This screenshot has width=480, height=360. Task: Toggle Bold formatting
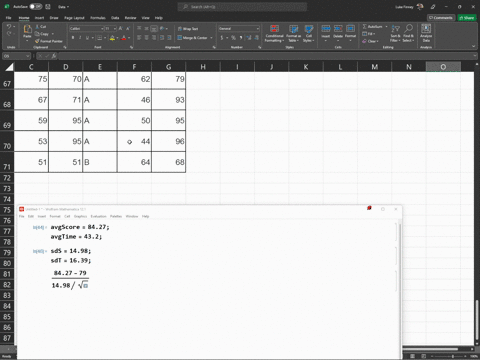click(x=73, y=38)
